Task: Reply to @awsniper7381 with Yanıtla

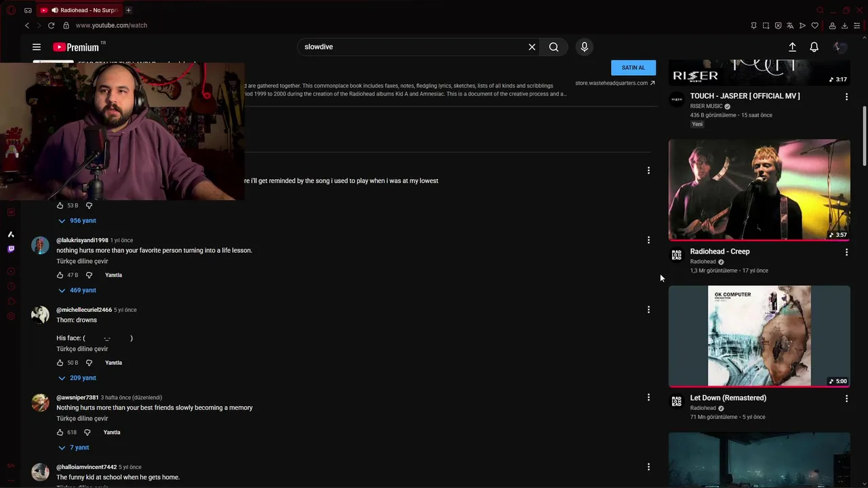Action: pos(112,432)
